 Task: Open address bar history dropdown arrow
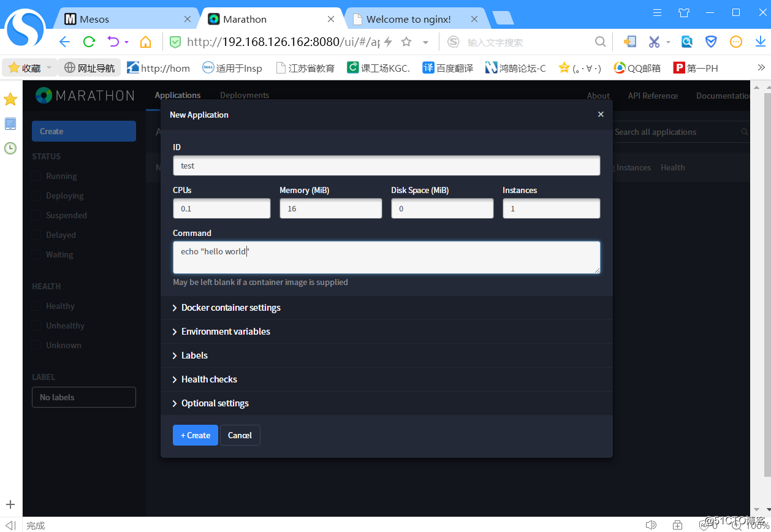426,42
